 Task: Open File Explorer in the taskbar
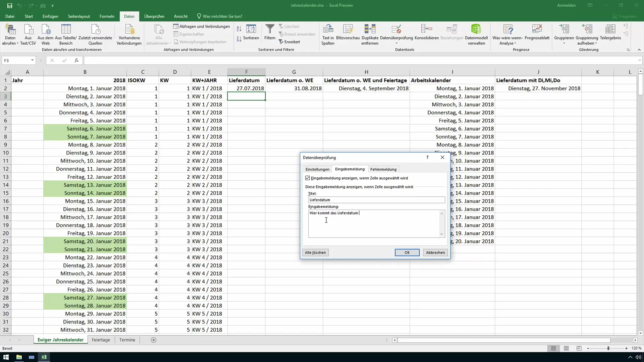(19, 357)
